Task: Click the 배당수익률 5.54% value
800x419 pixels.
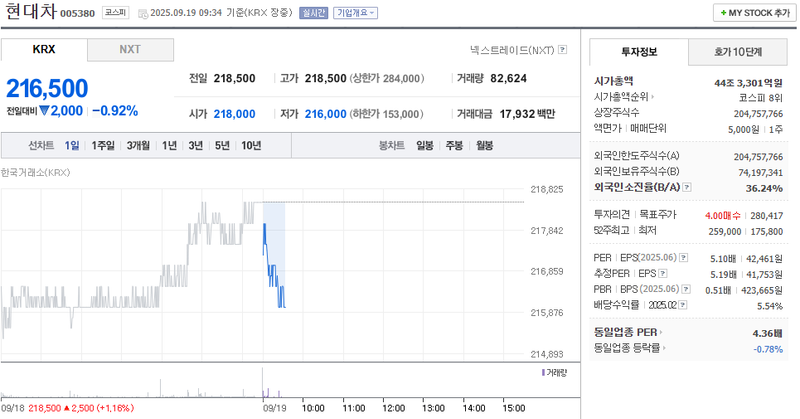Action: pos(770,306)
